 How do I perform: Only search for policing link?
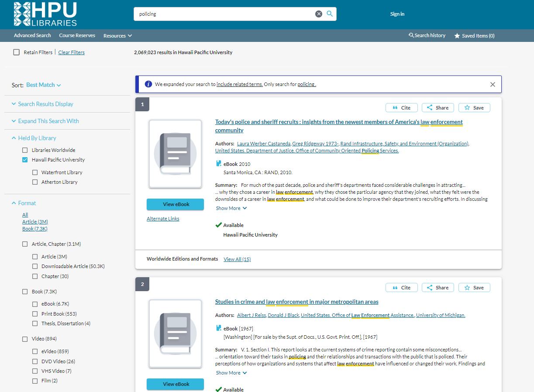pos(307,84)
